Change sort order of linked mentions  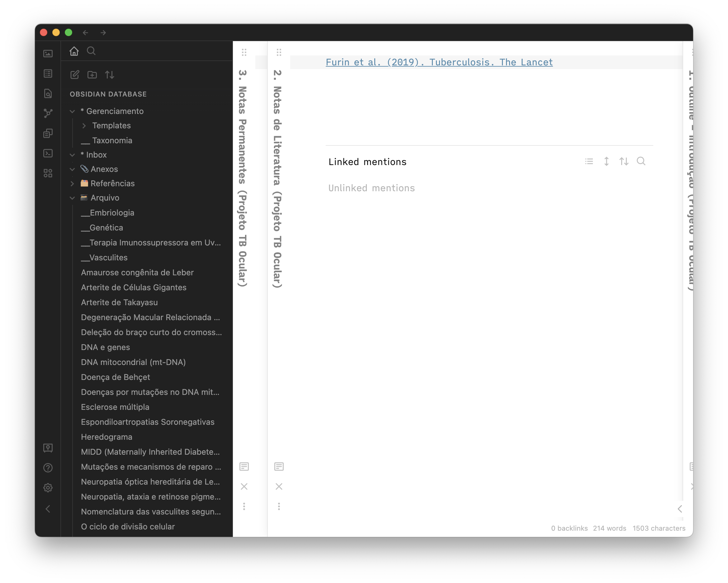tap(624, 161)
